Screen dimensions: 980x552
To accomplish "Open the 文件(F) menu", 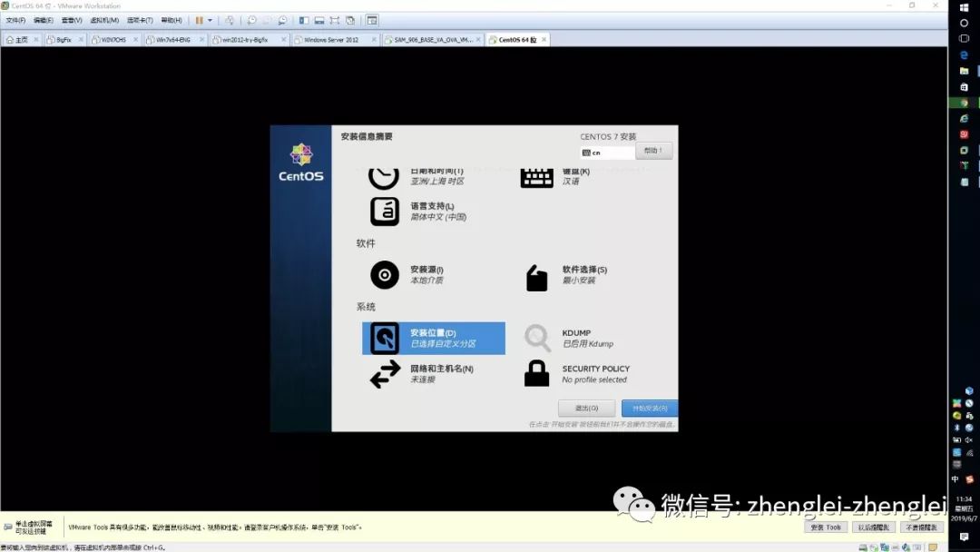I will (x=15, y=20).
